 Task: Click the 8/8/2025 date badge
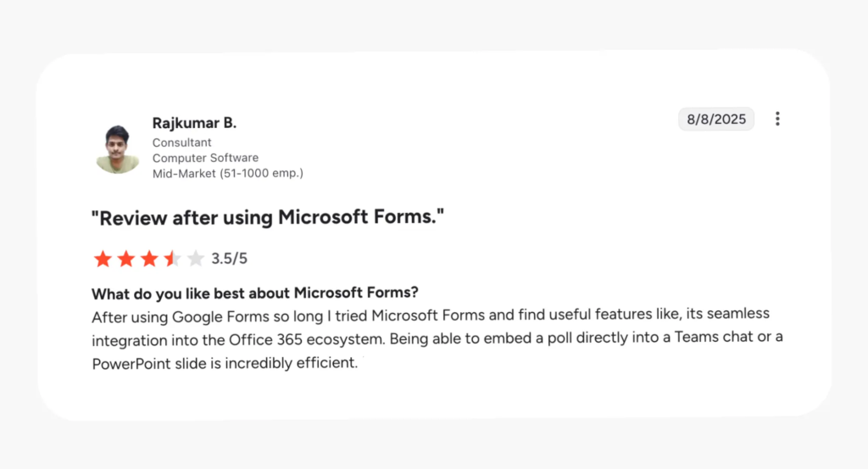pos(716,120)
